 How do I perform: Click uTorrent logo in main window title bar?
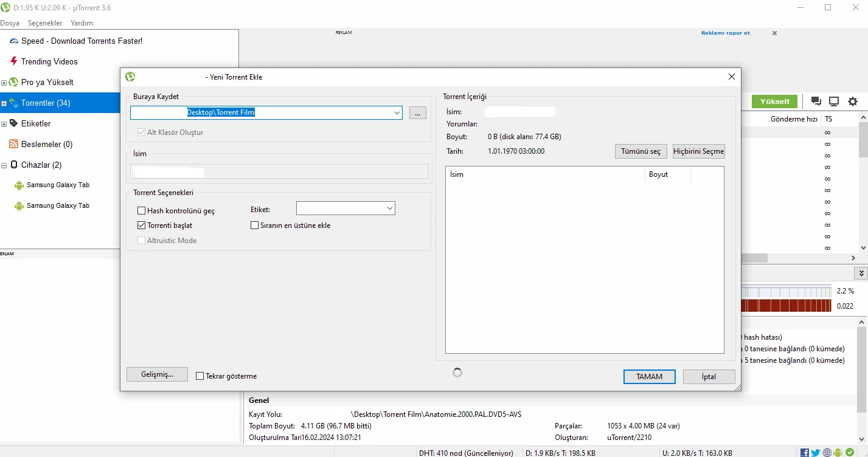pos(5,8)
